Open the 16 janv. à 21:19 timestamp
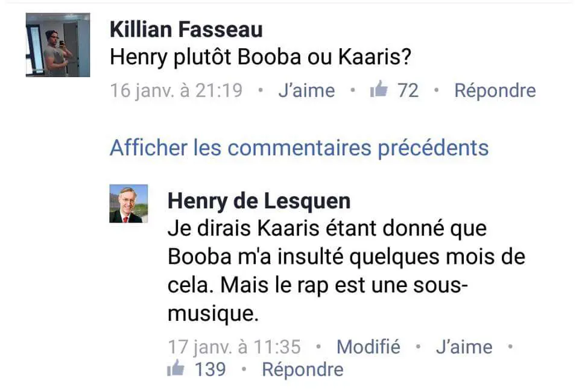 pos(176,90)
